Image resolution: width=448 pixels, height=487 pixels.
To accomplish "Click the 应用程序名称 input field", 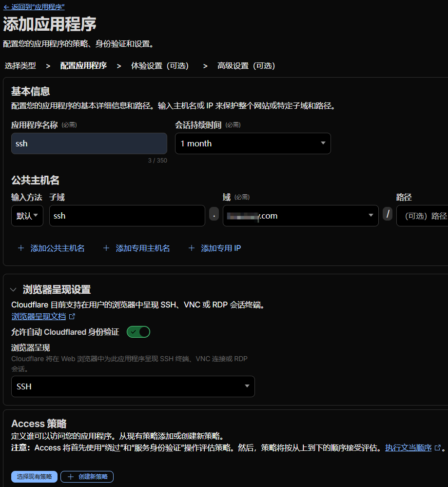I will pyautogui.click(x=89, y=143).
